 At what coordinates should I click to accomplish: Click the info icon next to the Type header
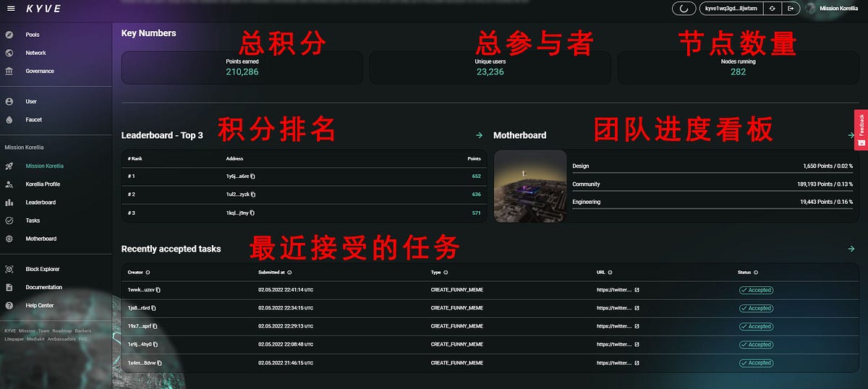pyautogui.click(x=446, y=273)
